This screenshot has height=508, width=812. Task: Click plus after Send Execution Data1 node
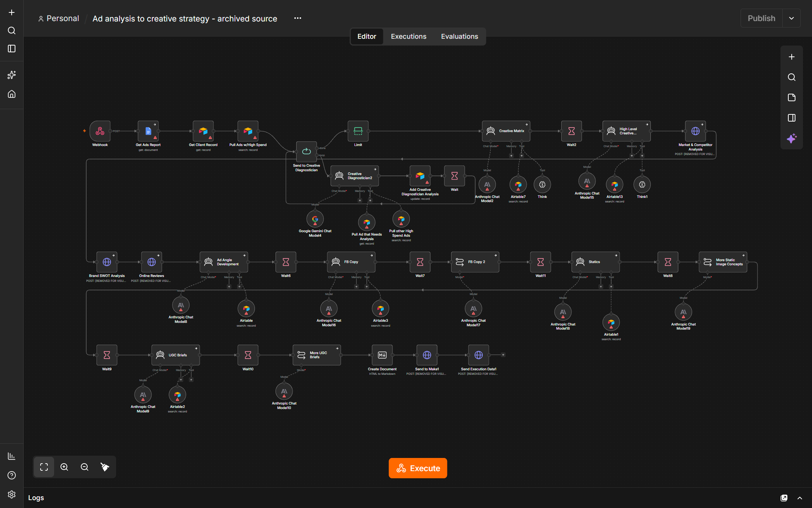[x=503, y=355]
